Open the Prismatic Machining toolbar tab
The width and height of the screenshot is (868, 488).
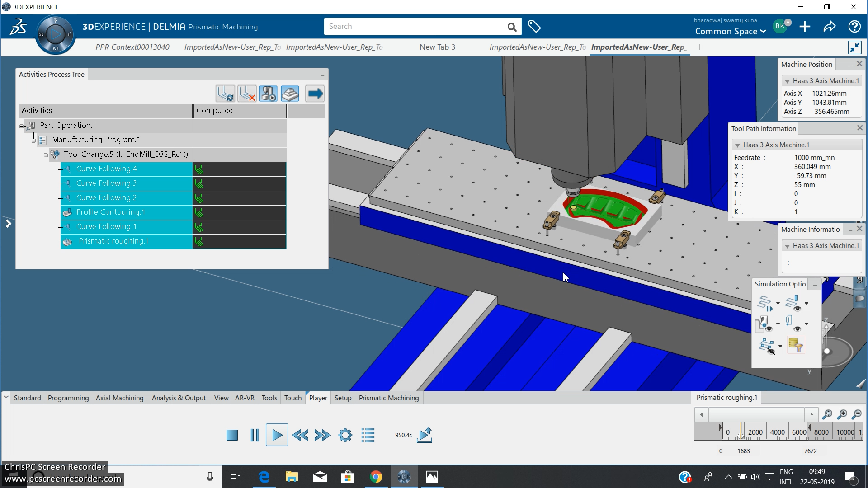[389, 398]
